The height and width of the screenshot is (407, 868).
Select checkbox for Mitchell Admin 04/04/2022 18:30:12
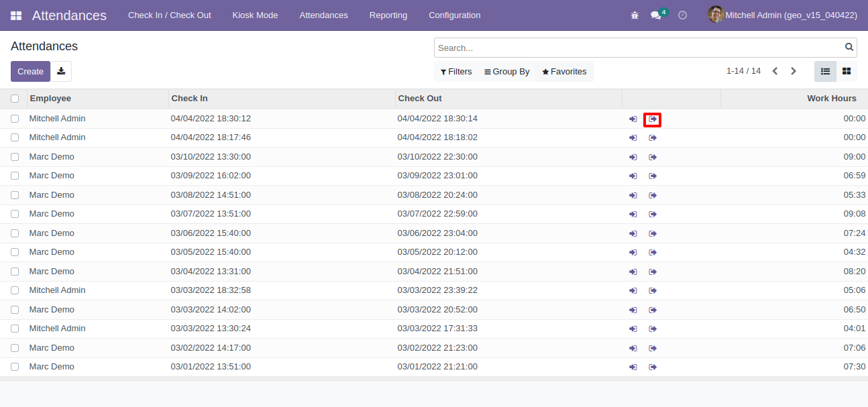point(15,119)
